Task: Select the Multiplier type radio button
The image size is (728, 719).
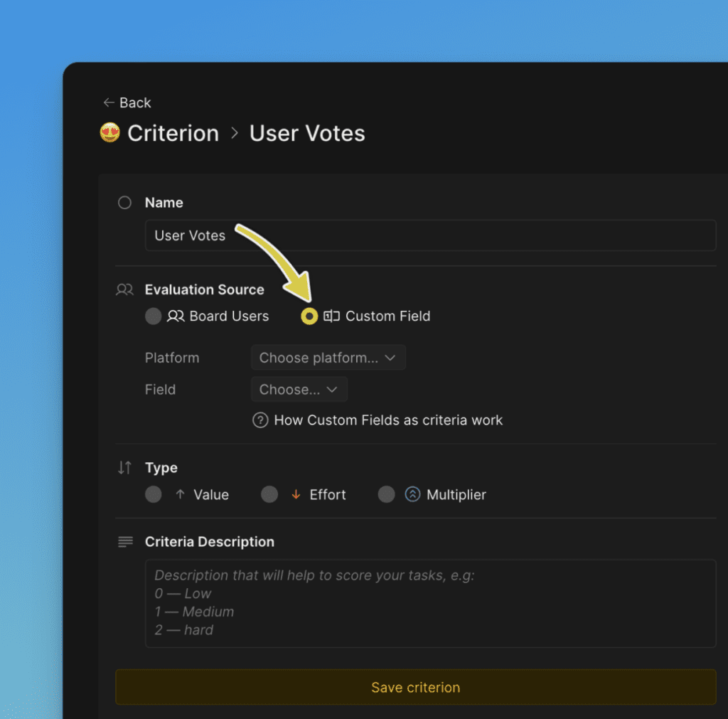Action: (x=386, y=494)
